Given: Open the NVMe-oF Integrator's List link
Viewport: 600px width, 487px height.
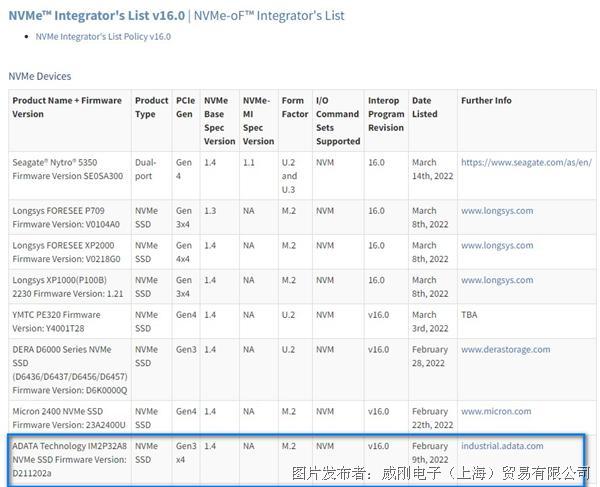Looking at the screenshot, I should [x=269, y=16].
